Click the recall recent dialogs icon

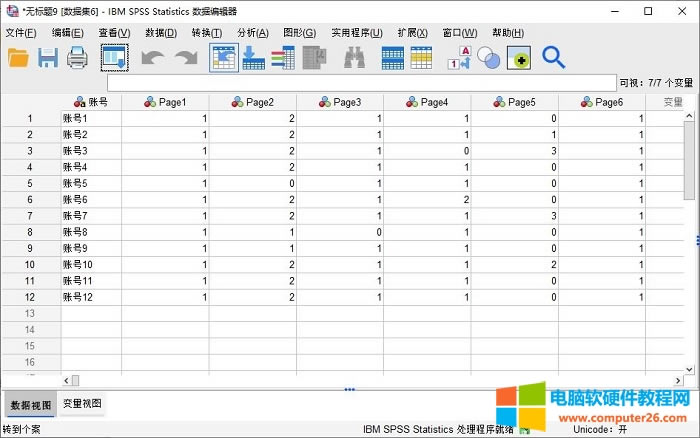[115, 59]
